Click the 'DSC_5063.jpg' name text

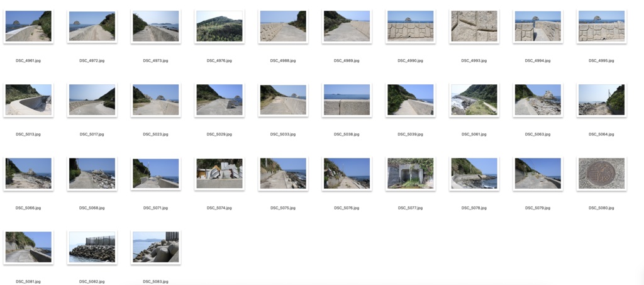tap(538, 134)
